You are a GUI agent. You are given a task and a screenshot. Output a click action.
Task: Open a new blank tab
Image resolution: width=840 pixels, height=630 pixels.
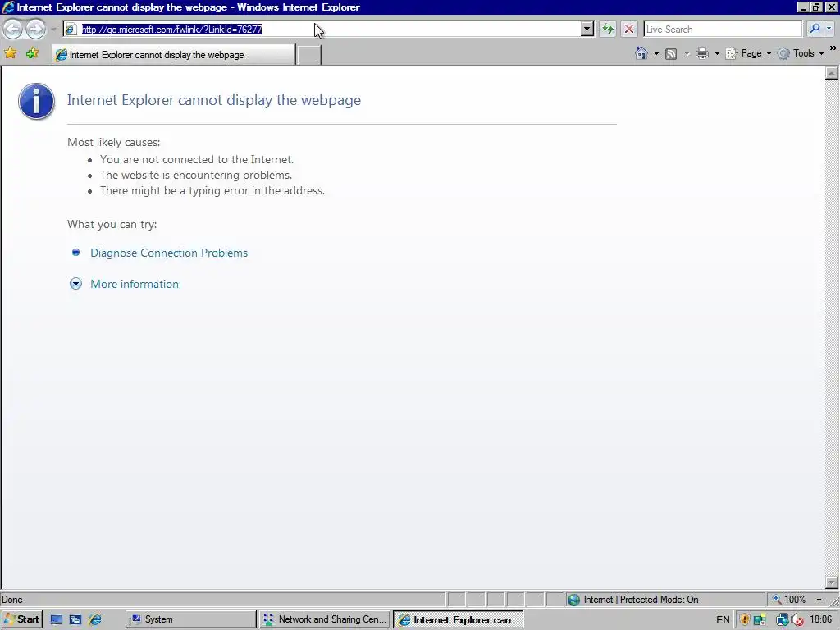click(x=308, y=55)
